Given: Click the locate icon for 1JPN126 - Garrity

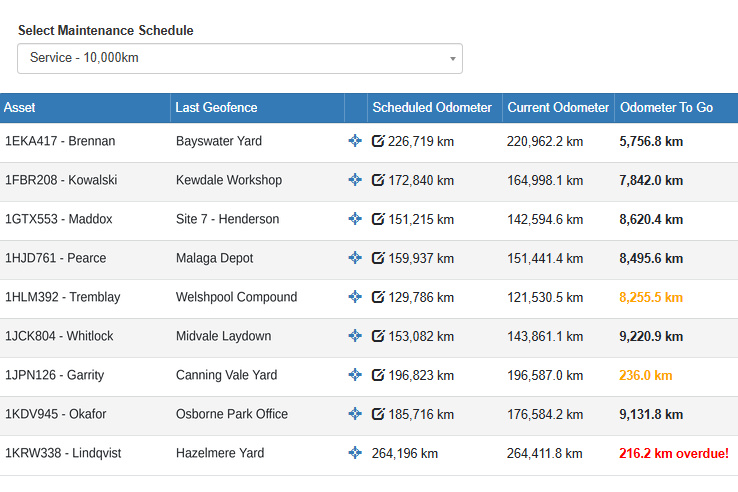Looking at the screenshot, I should point(355,375).
